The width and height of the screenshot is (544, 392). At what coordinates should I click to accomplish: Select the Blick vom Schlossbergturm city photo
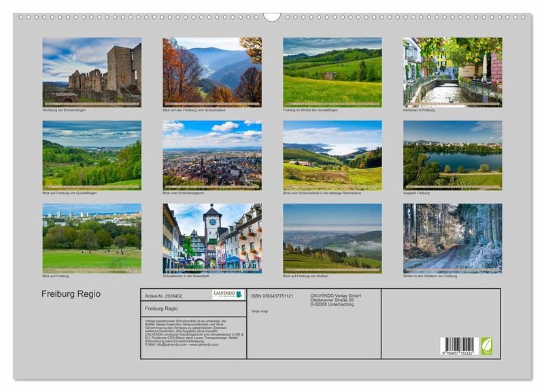(x=211, y=155)
